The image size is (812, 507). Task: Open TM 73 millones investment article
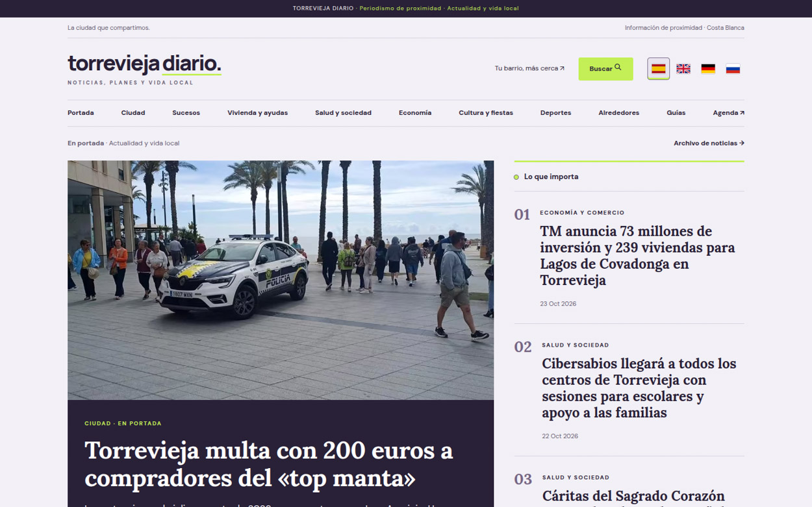tap(637, 256)
